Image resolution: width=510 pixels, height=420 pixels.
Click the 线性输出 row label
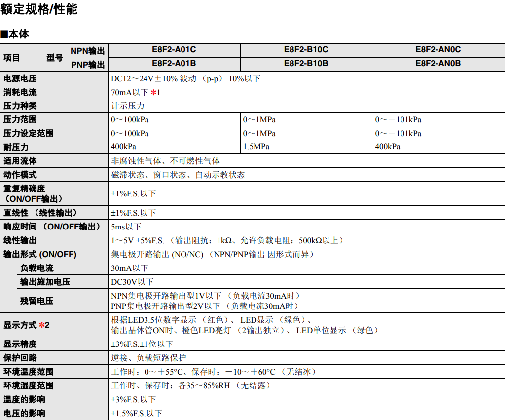tap(20, 240)
